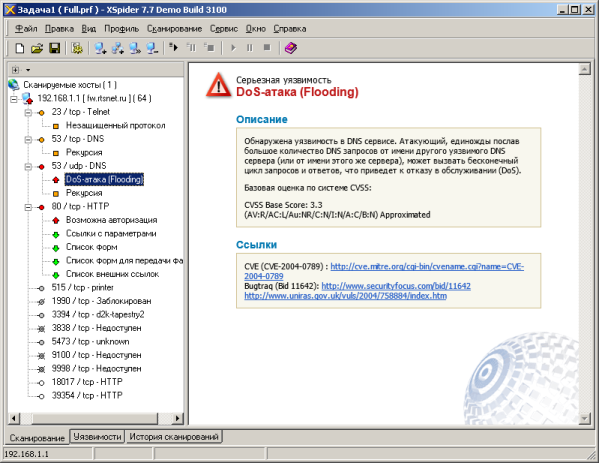
Task: Start scanning with the green play icon
Action: pyautogui.click(x=233, y=48)
